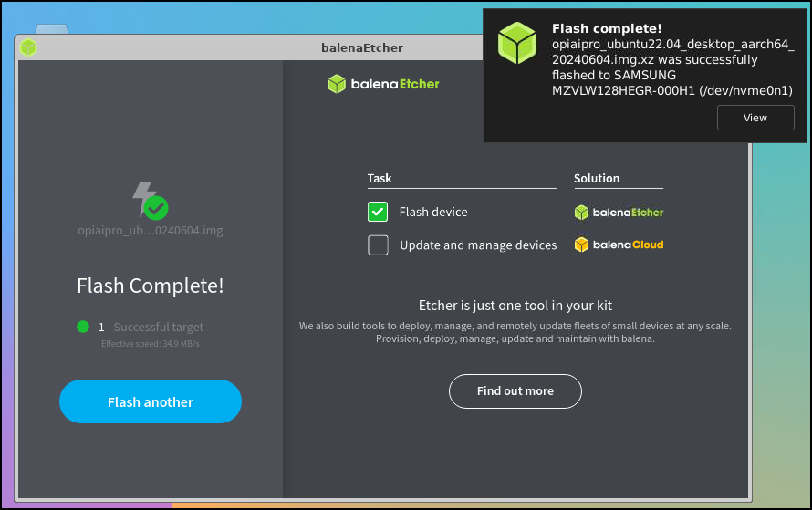Click the Task column header
Viewport: 812px width, 510px height.
click(380, 178)
